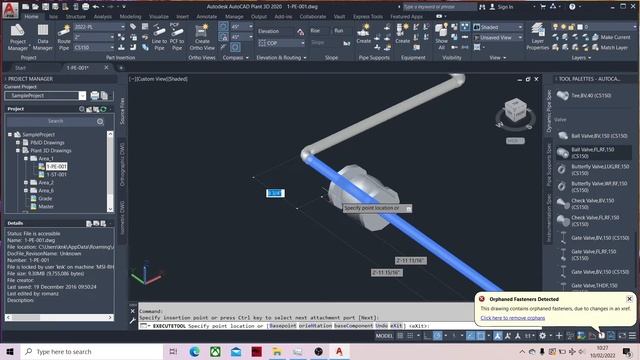This screenshot has height=360, width=640.
Task: Click the AutoCAD application menu logo
Action: tap(10, 9)
